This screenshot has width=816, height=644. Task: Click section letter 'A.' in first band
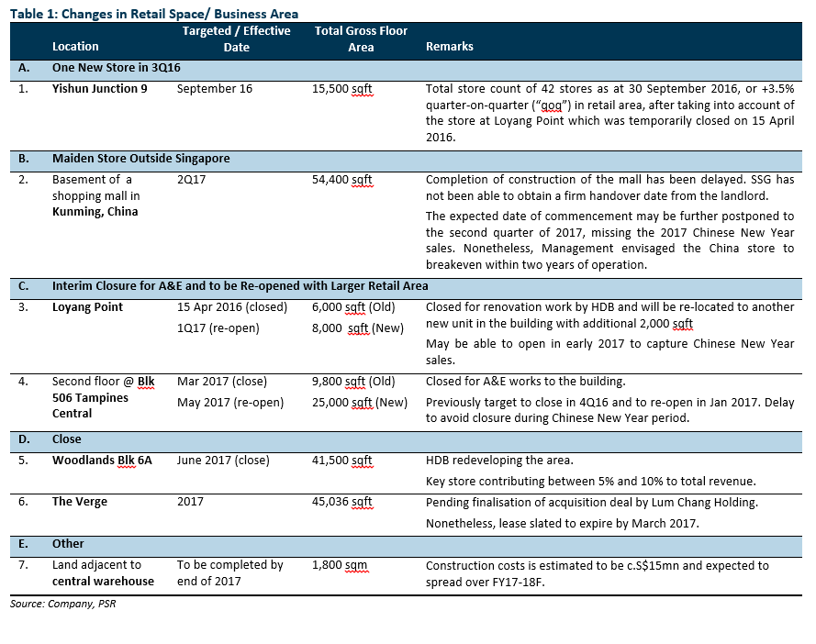coord(24,68)
